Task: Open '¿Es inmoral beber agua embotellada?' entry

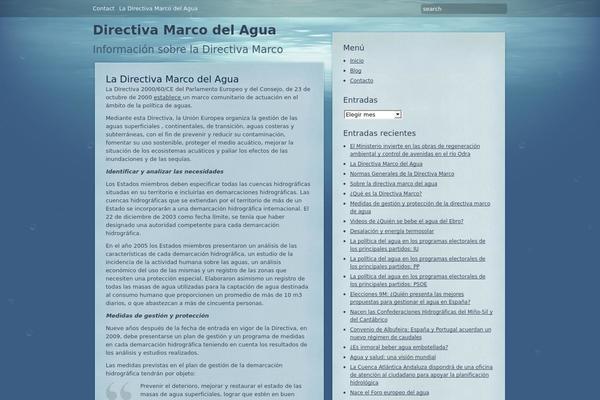Action: pos(399,347)
